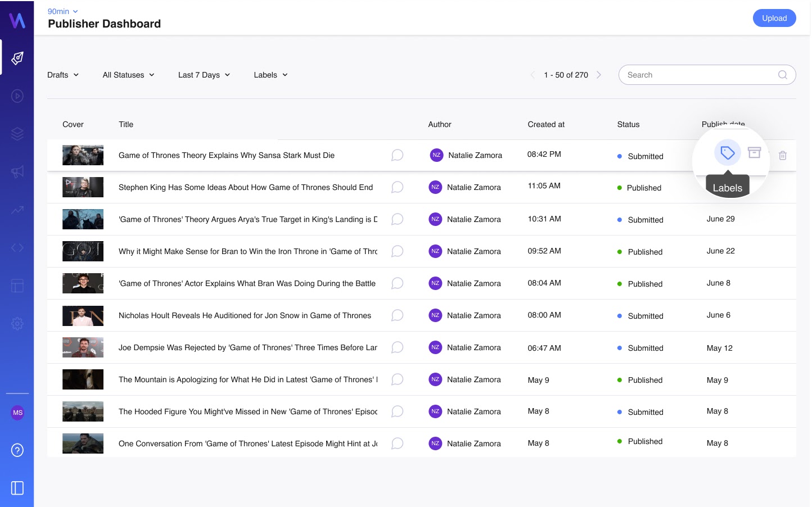Open the layout template sidebar icon

coord(17,286)
